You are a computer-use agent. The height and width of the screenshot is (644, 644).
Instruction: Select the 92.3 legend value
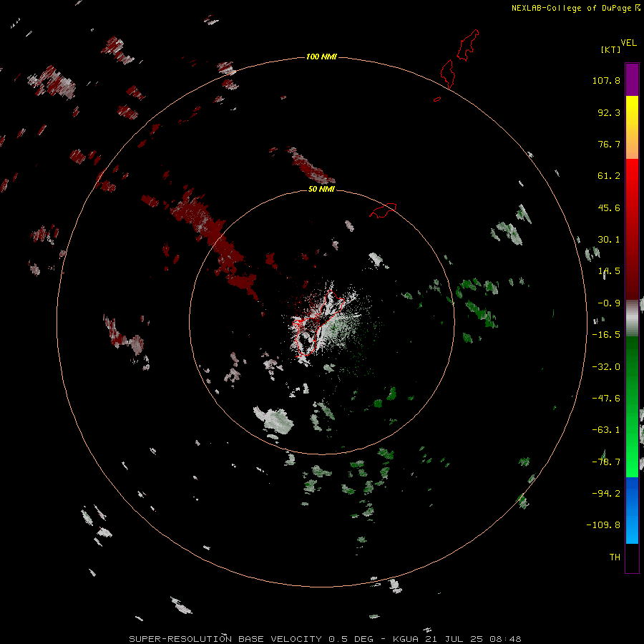609,112
